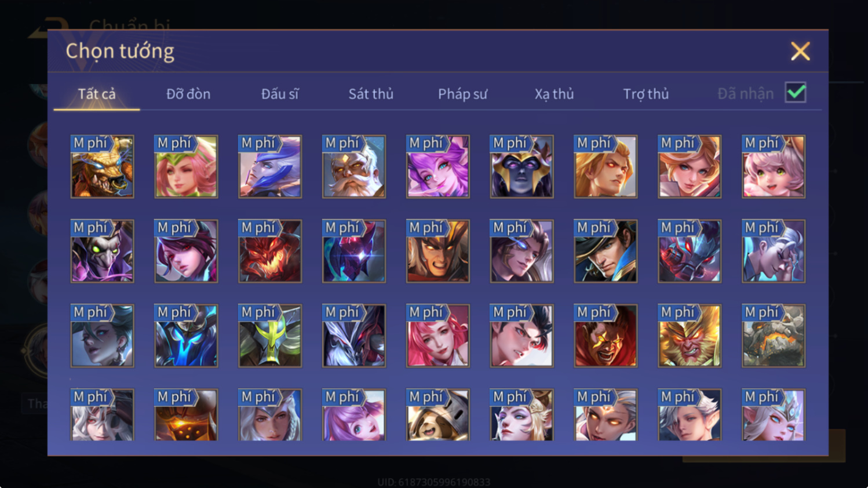
Task: Pick the purple-haired girl with blue eyes hero
Action: tap(438, 167)
